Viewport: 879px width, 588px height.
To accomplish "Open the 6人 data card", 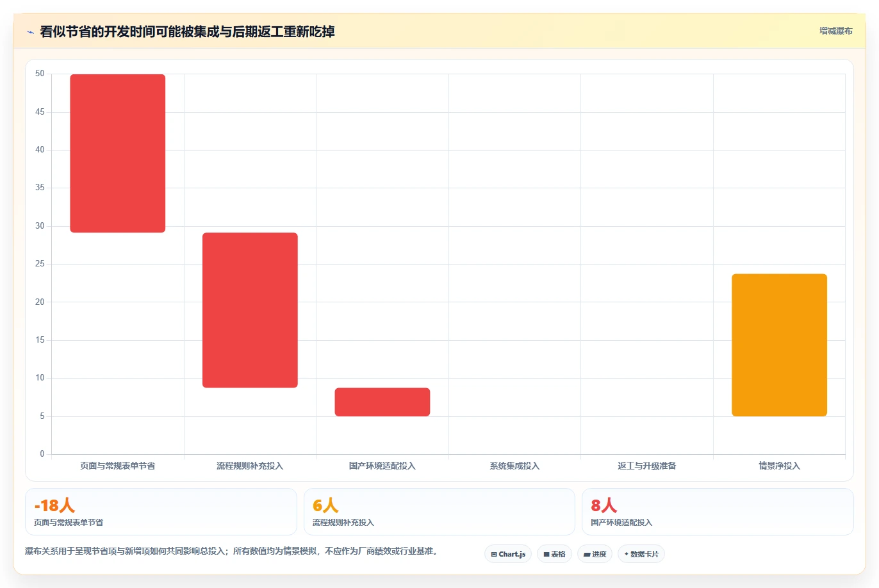I will coord(439,512).
